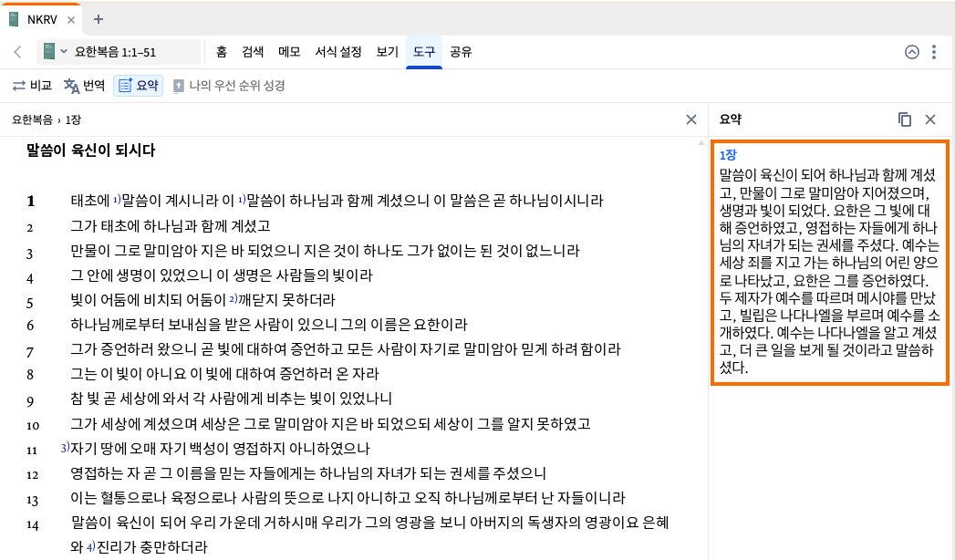
Task: Copy the summary with the copy icon
Action: coord(905,119)
